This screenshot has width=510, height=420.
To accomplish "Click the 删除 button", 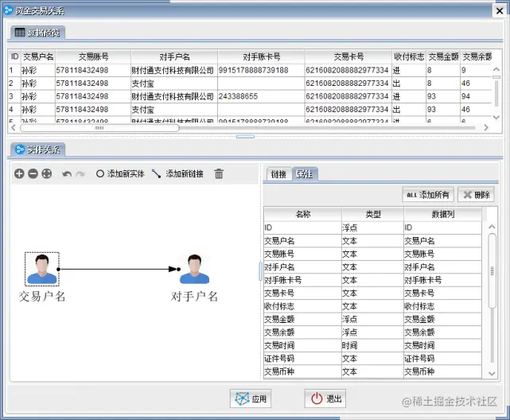I will [476, 195].
